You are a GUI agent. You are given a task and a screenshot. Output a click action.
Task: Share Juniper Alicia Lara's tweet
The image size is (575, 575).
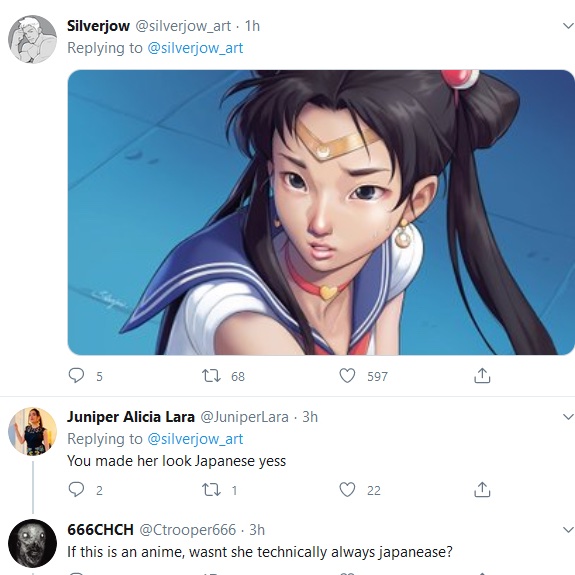[482, 489]
